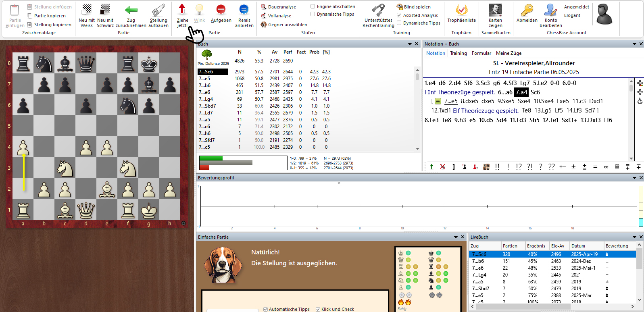Enable Engine abschalten checkbox
The width and height of the screenshot is (644, 312).
click(x=313, y=6)
